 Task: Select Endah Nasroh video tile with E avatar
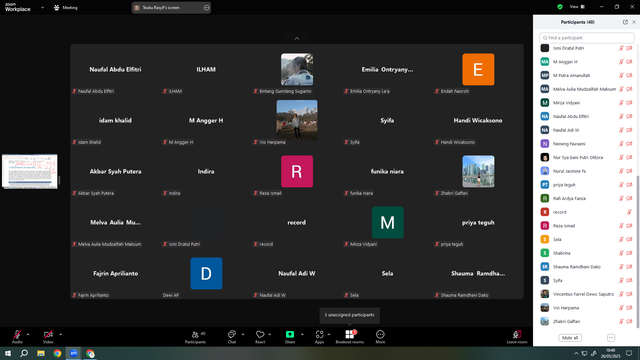point(478,69)
